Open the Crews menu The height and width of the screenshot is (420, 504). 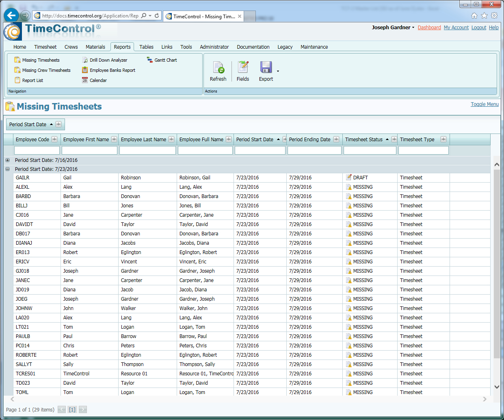pyautogui.click(x=71, y=47)
